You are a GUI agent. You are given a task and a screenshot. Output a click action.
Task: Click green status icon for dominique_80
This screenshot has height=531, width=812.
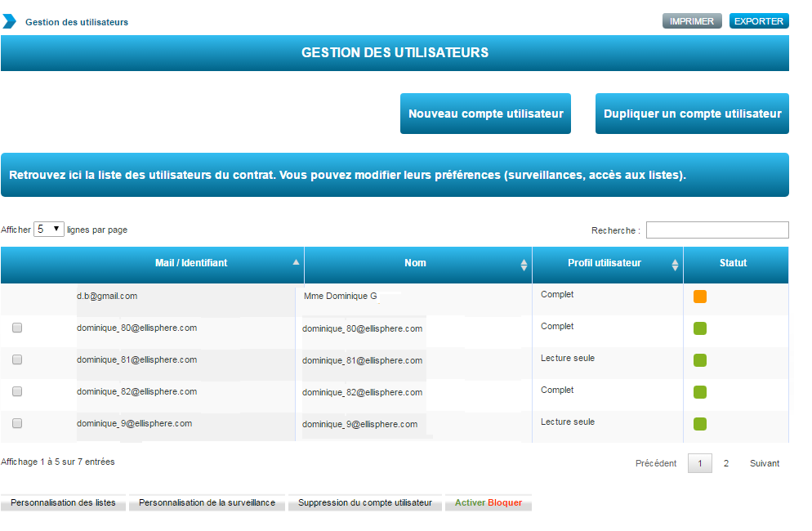point(700,328)
